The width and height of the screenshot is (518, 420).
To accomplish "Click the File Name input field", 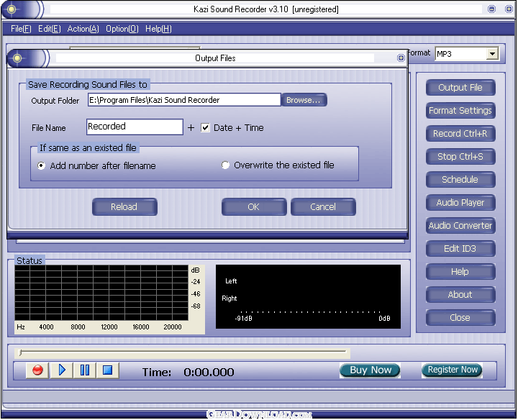I will click(135, 127).
